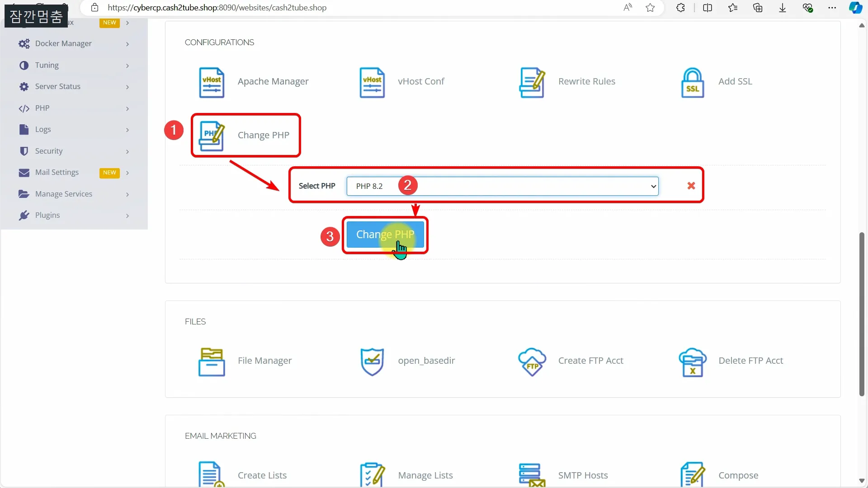Click the page vertical scrollbar thumb
Viewport: 868px width, 488px height.
862,314
